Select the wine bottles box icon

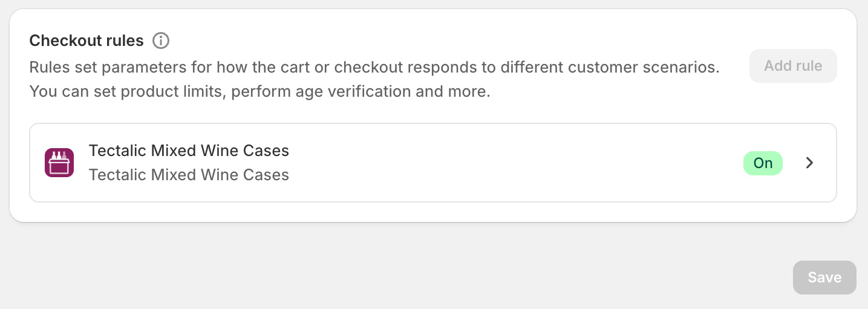tap(59, 163)
